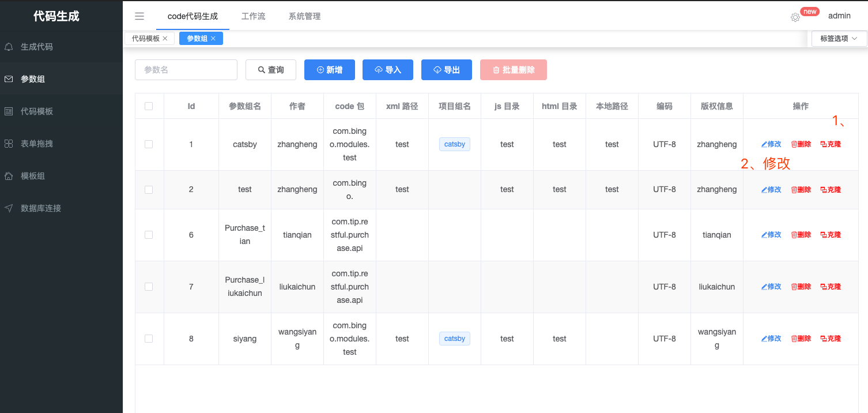Toggle the hamburger sidebar collapse icon
This screenshot has width=868, height=413.
(139, 16)
